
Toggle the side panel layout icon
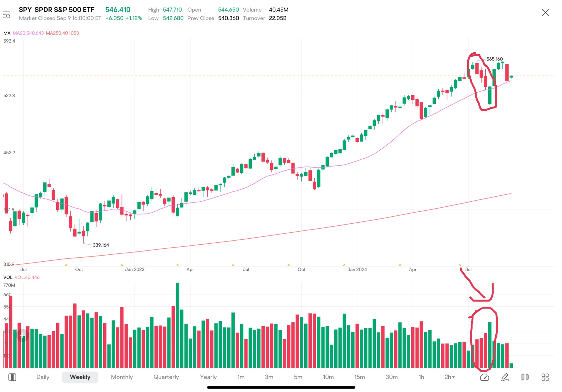click(x=12, y=377)
